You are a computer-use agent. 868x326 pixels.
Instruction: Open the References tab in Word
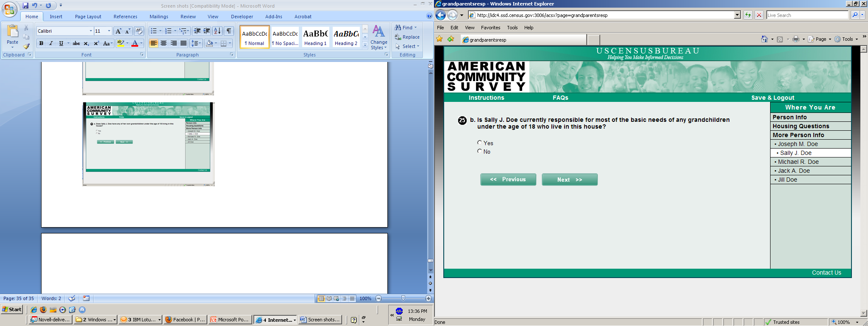click(x=125, y=17)
